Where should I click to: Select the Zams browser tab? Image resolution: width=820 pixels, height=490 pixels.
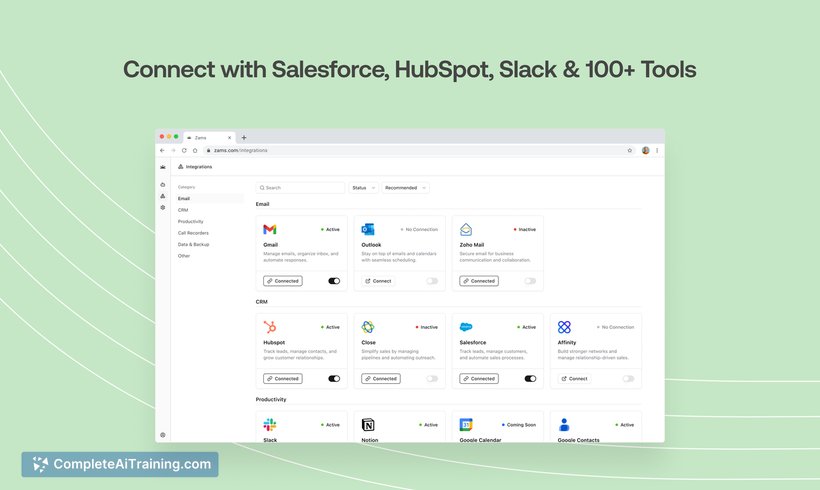tap(209, 138)
